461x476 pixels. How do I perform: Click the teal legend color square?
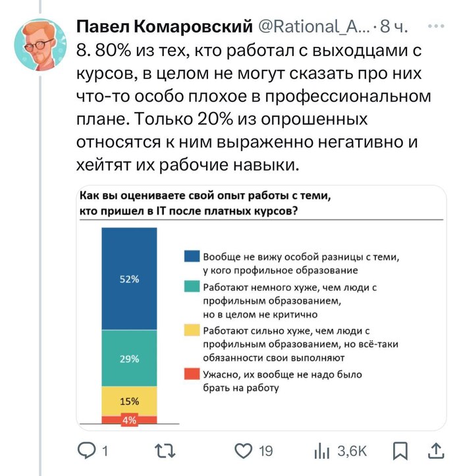[192, 287]
